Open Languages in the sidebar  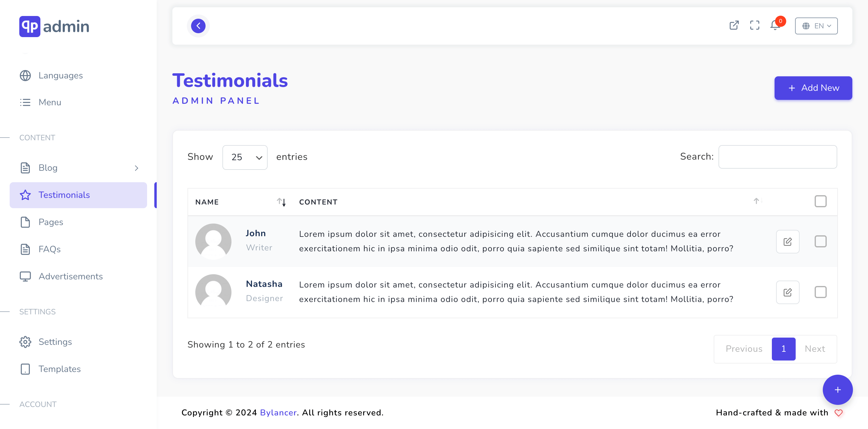click(61, 75)
